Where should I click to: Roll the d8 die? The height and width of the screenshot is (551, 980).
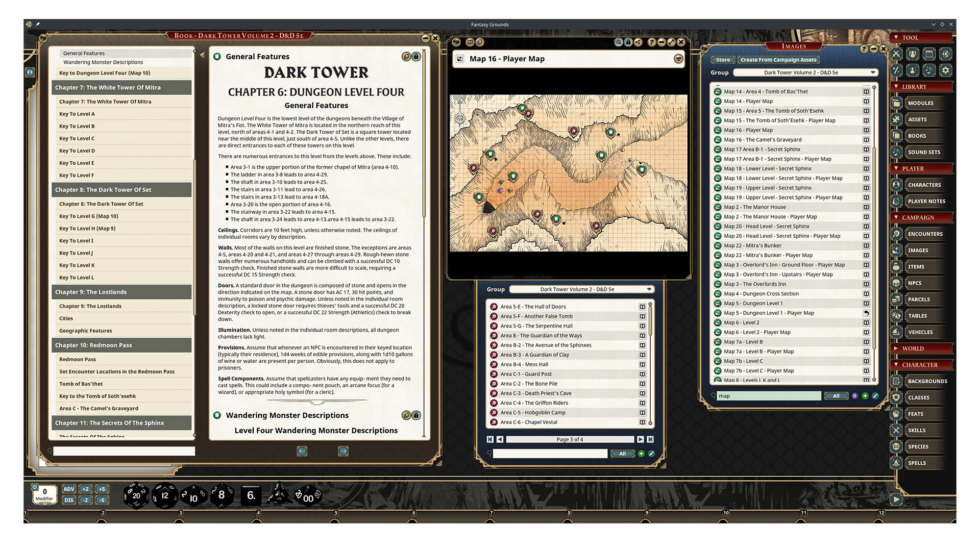pyautogui.click(x=222, y=495)
